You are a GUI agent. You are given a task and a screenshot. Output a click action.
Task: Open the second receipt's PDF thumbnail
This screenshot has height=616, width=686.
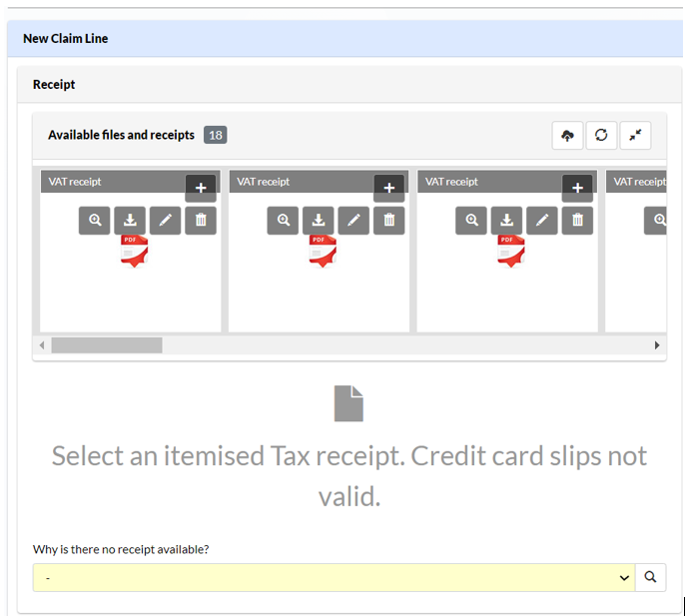coord(323,252)
